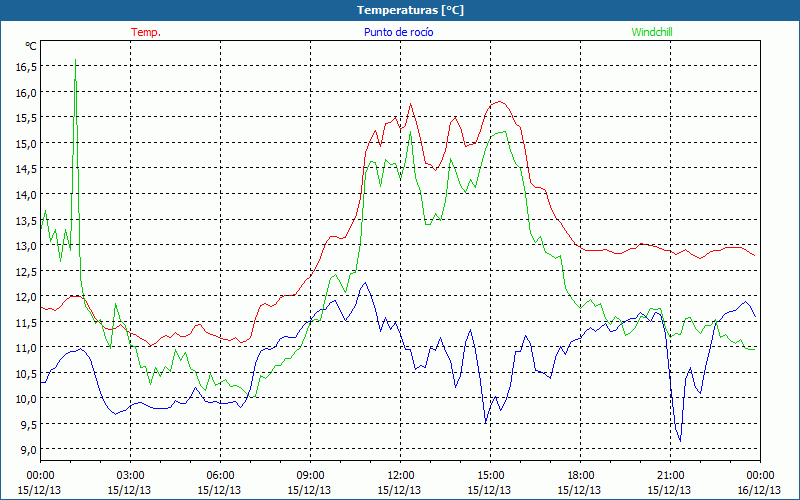Click the 9,5 y-axis value
800x500 pixels.
(x=28, y=424)
